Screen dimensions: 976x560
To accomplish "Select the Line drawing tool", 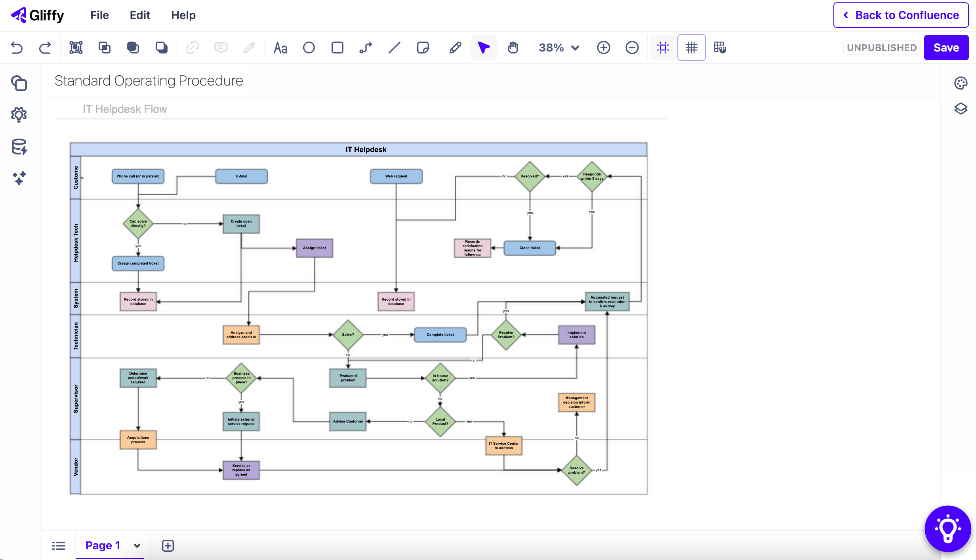I will (x=395, y=48).
